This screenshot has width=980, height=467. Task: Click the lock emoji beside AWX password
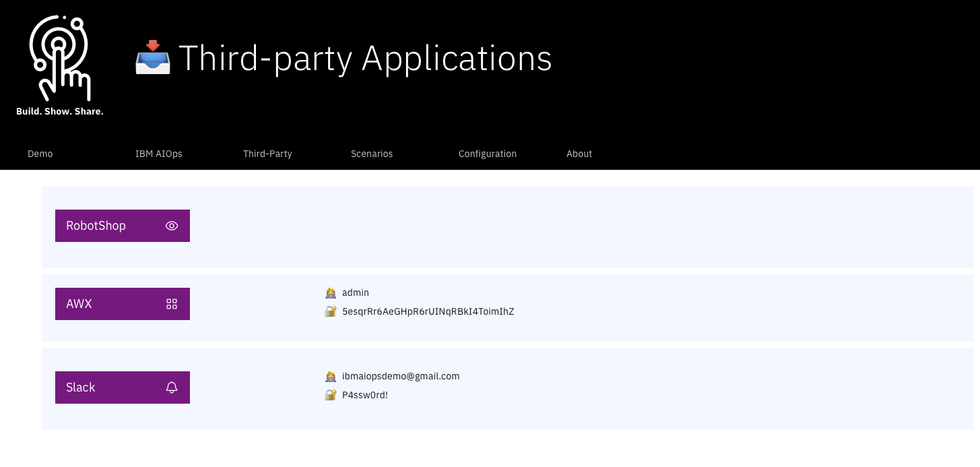click(x=331, y=311)
